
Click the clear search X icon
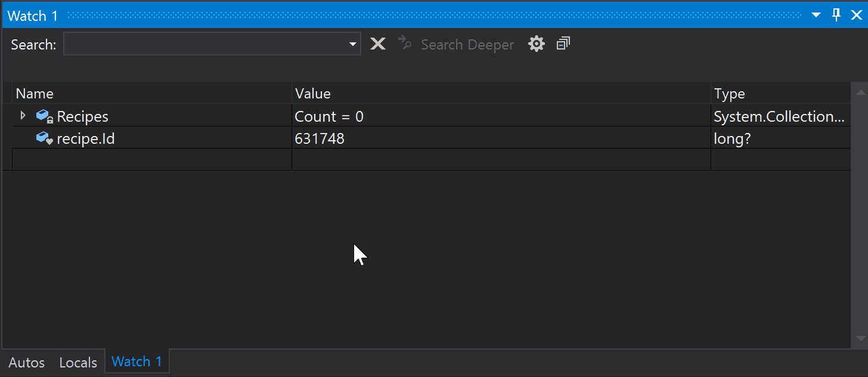coord(378,44)
